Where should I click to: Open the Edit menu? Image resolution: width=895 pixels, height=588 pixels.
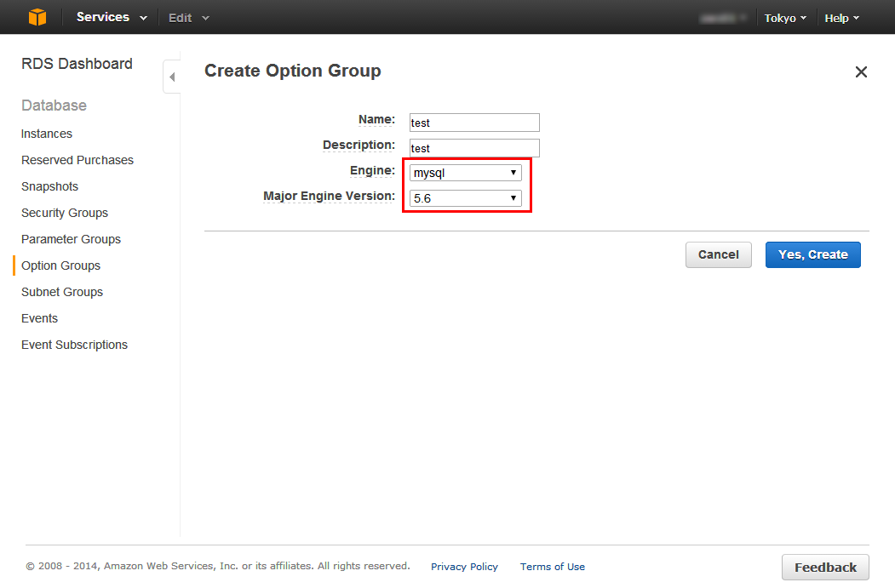(189, 18)
